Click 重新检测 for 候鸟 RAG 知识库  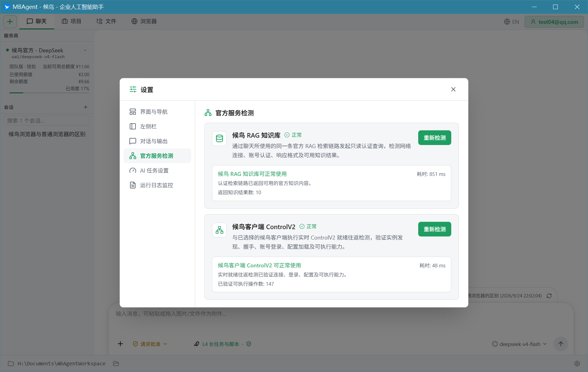coord(434,138)
